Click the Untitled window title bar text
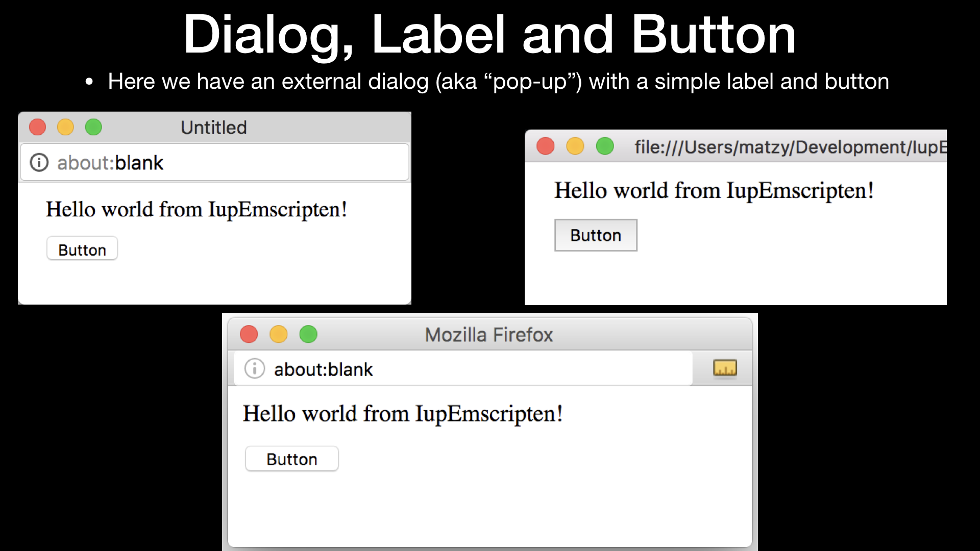This screenshot has height=551, width=980. coord(213,128)
